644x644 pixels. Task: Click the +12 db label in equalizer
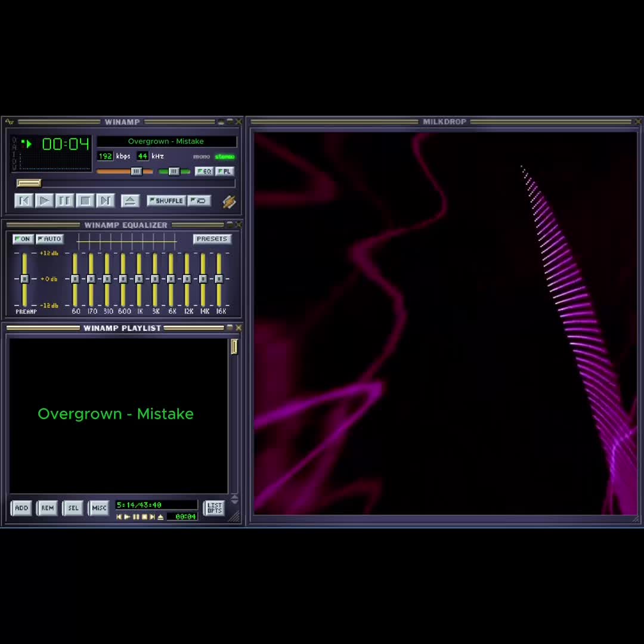[x=49, y=253]
